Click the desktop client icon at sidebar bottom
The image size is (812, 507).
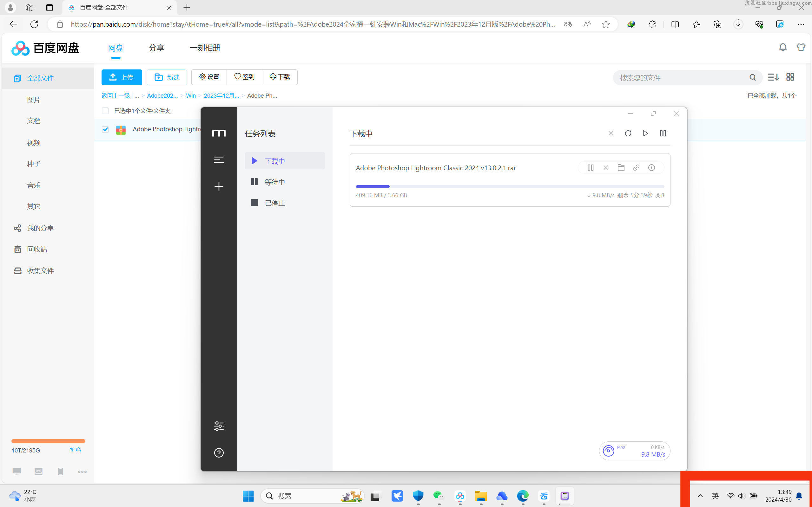tap(17, 471)
